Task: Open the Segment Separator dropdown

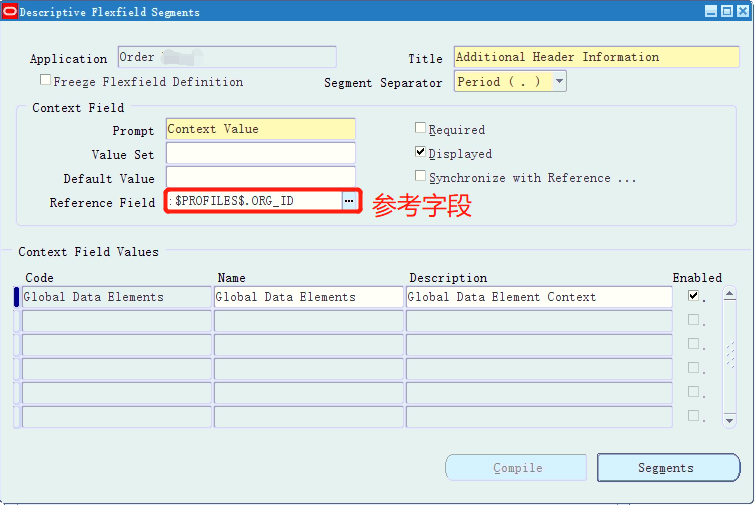Action: (x=559, y=81)
